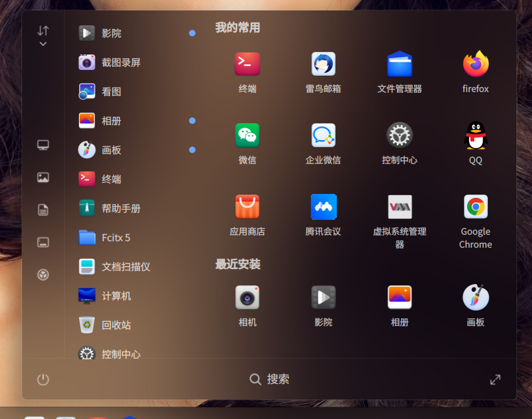Launch firefox browser

pyautogui.click(x=476, y=64)
